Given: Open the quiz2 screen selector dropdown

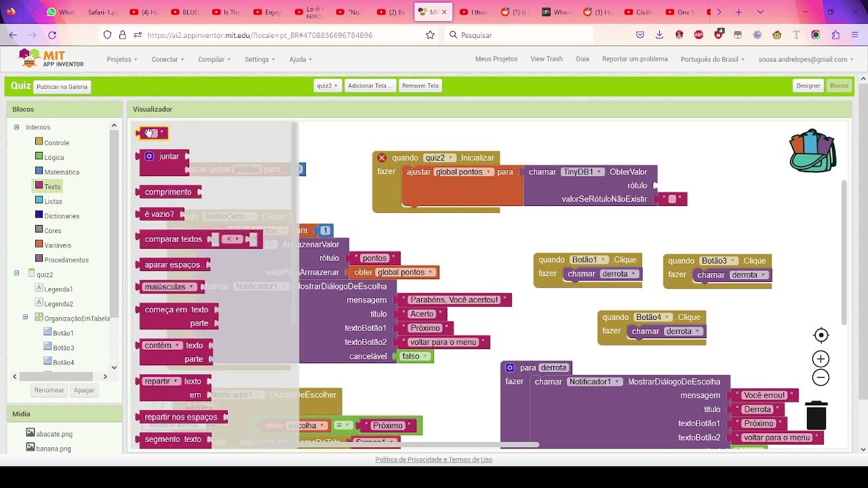Looking at the screenshot, I should click(327, 86).
